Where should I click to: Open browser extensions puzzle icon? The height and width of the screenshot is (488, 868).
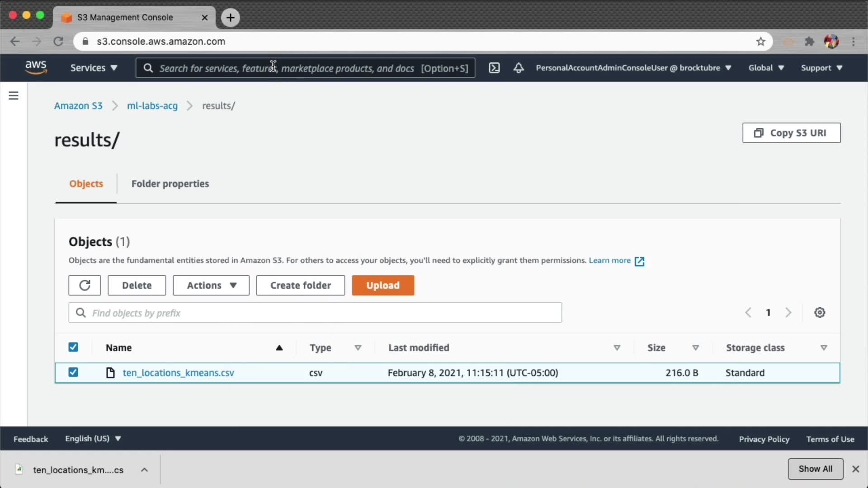click(809, 42)
